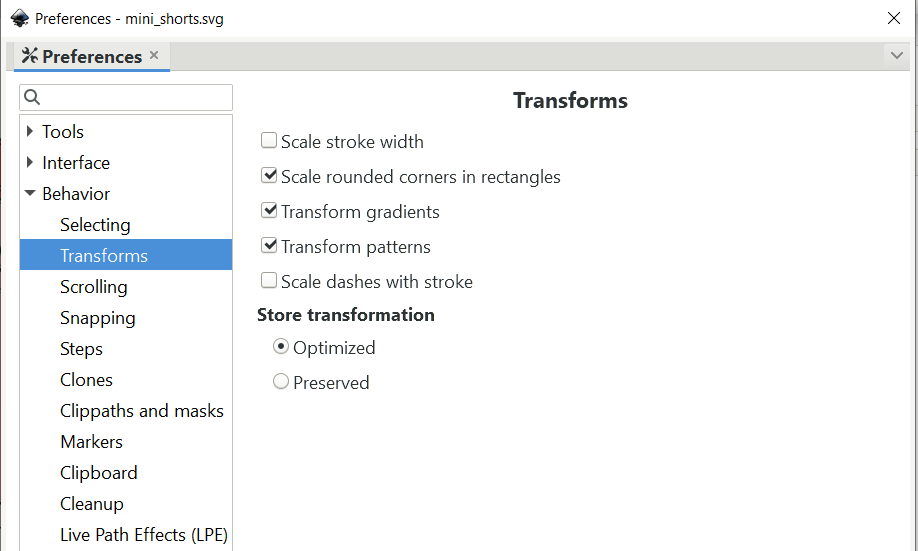The width and height of the screenshot is (918, 551).
Task: Click the preferences search field
Action: point(126,97)
